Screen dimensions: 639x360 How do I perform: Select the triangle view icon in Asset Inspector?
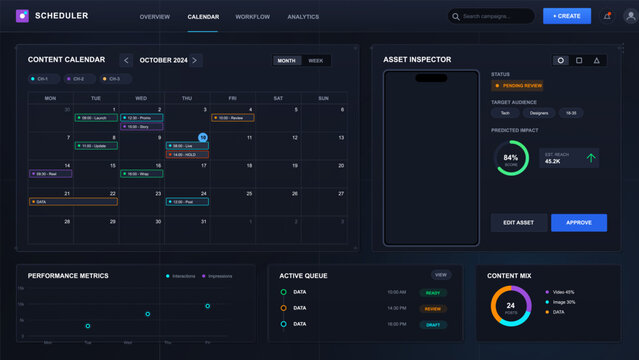click(x=597, y=60)
